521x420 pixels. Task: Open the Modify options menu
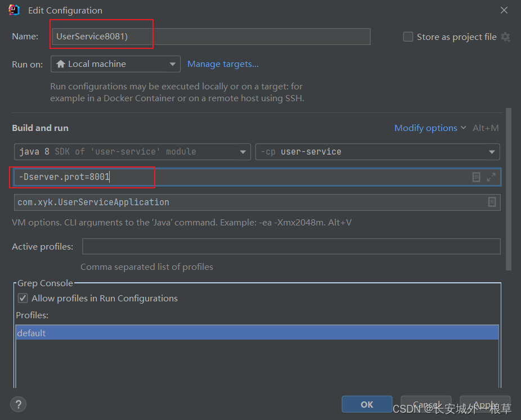coord(430,128)
